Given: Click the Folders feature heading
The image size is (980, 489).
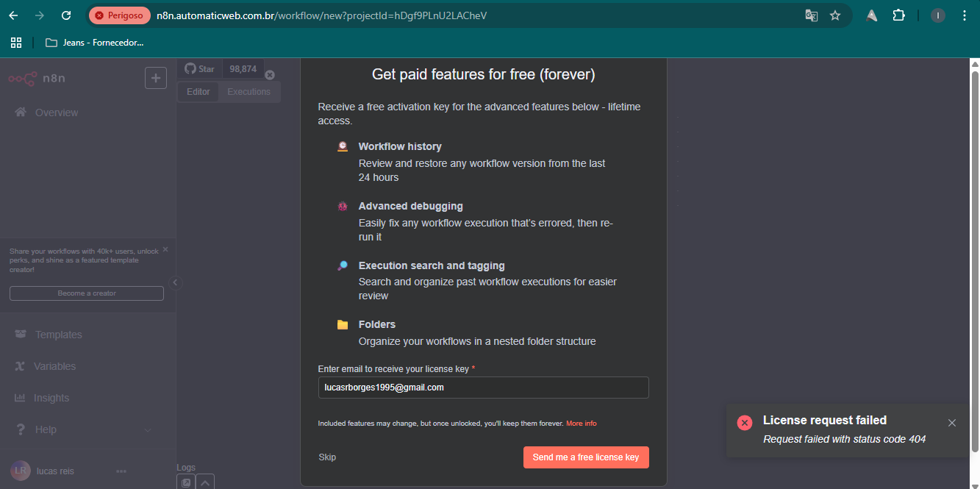Looking at the screenshot, I should [377, 324].
